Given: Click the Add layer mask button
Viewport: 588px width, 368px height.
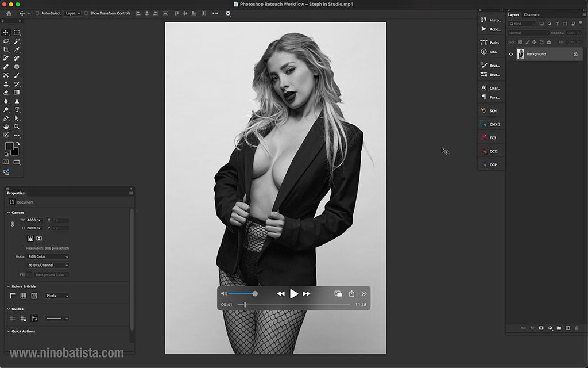Looking at the screenshot, I should click(541, 328).
